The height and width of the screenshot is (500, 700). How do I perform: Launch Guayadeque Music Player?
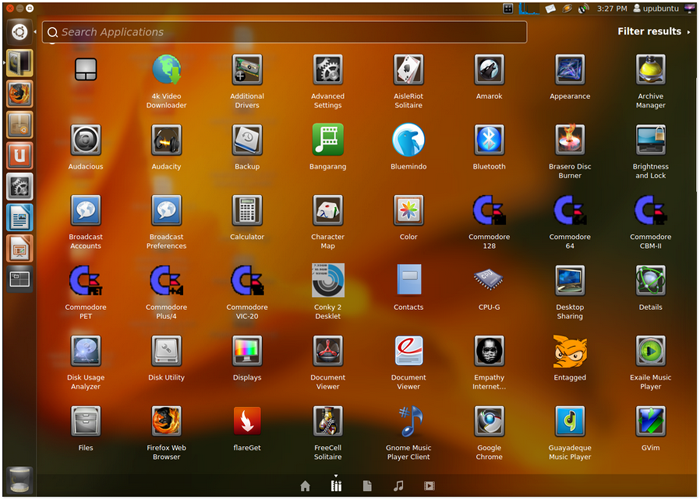coord(570,421)
